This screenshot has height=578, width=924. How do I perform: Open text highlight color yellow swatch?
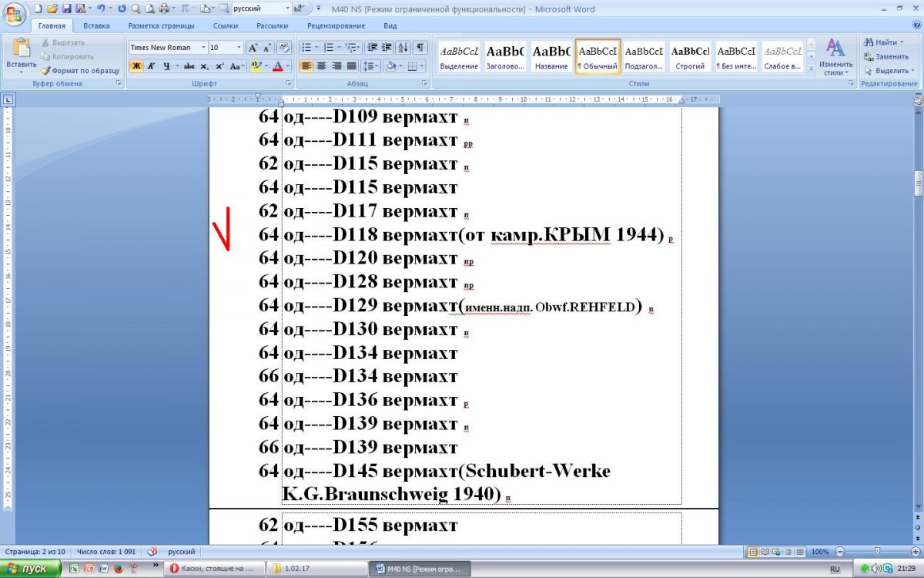256,66
